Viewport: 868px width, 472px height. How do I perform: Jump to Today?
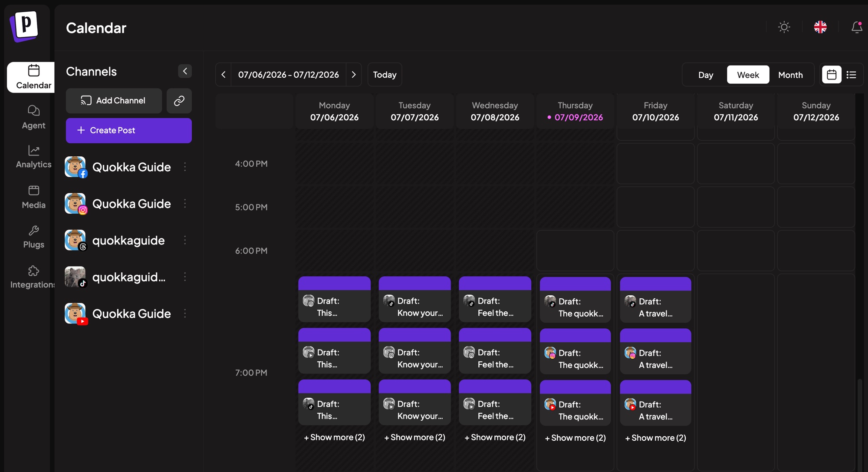pyautogui.click(x=385, y=75)
